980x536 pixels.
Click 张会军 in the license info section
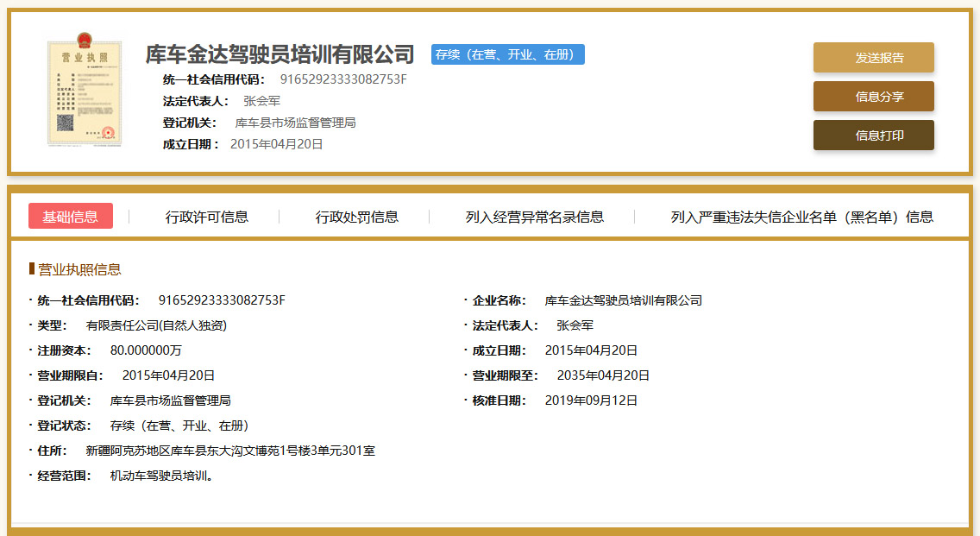(575, 325)
